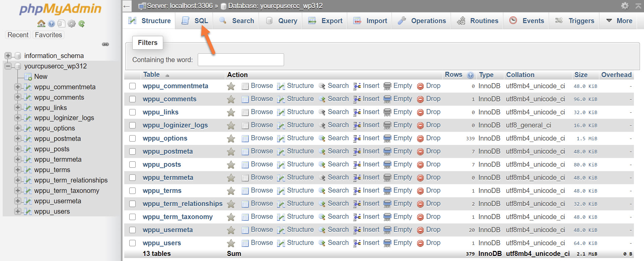Click the green reload navigation panel icon
The height and width of the screenshot is (261, 644).
[82, 23]
